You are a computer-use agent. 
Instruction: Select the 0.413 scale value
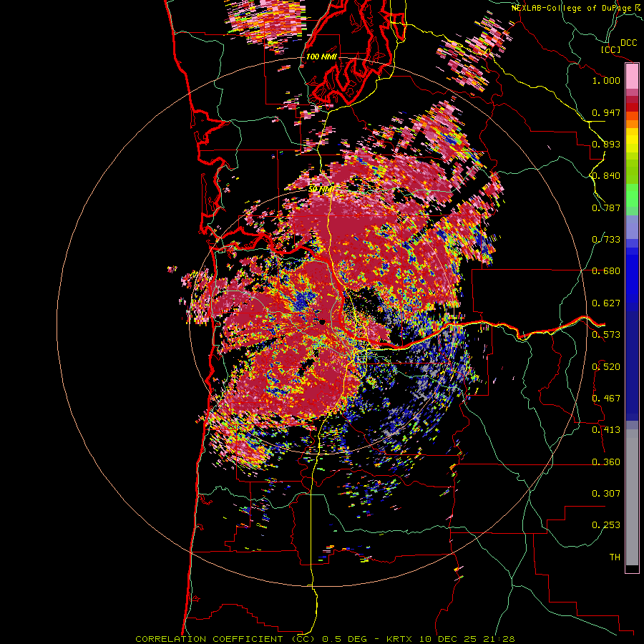pyautogui.click(x=606, y=430)
